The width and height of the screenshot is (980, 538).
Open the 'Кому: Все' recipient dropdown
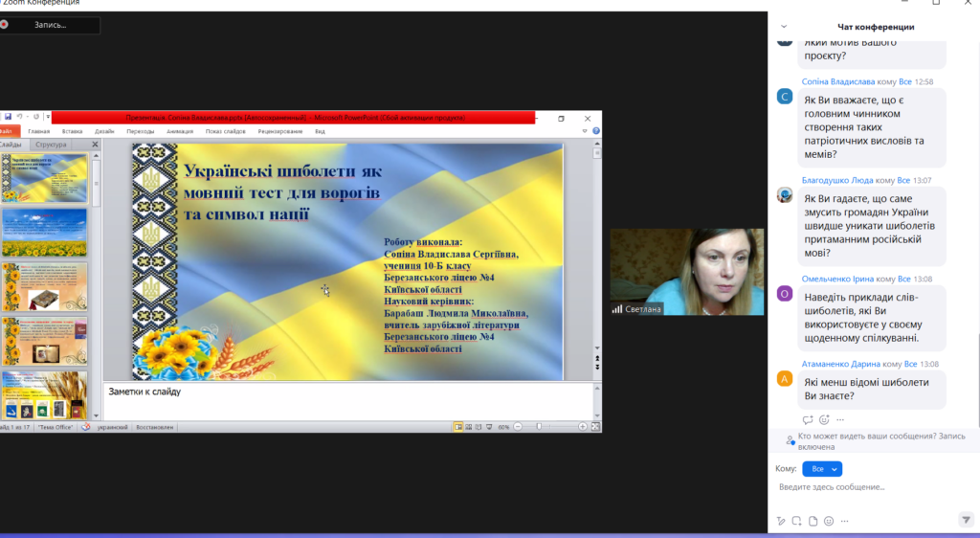[x=822, y=469]
